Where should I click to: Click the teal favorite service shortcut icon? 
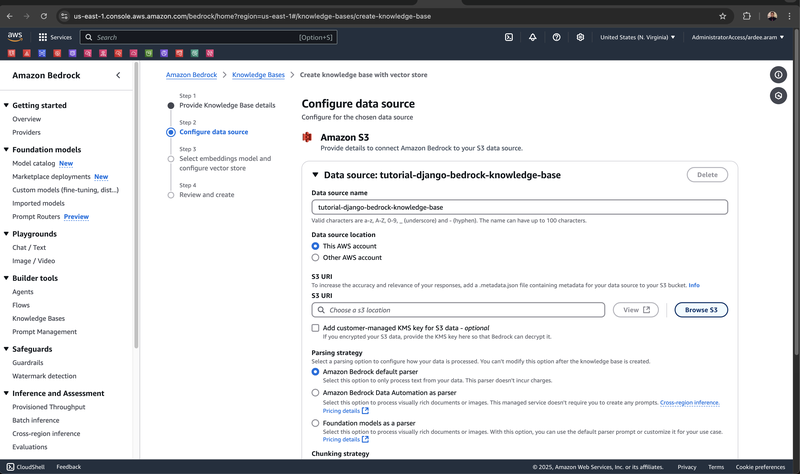(x=194, y=53)
